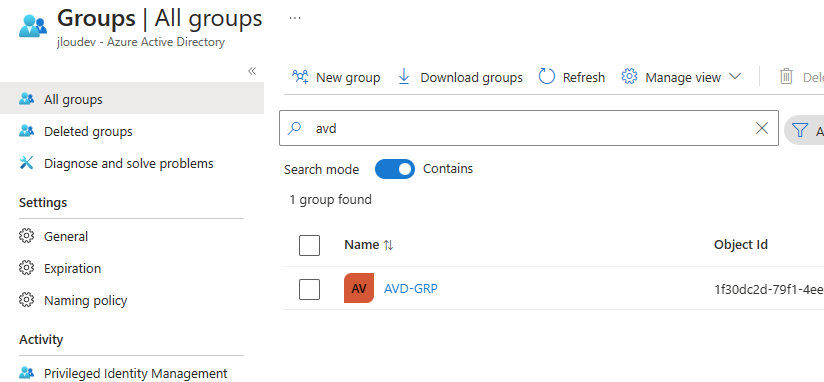
Task: Click the New group people-plus icon
Action: pos(300,77)
